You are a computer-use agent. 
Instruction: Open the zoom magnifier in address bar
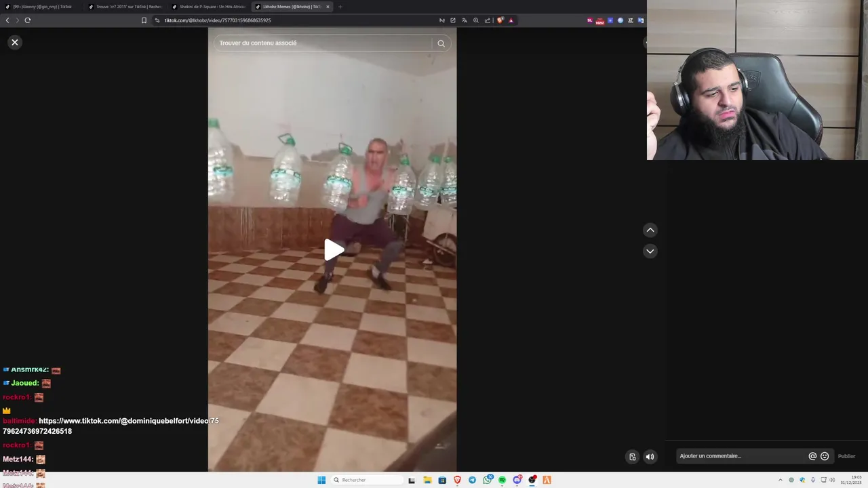[x=476, y=20]
